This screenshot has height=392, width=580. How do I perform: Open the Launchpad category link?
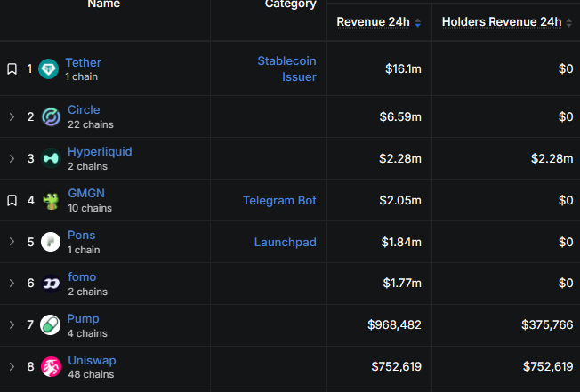[286, 243]
